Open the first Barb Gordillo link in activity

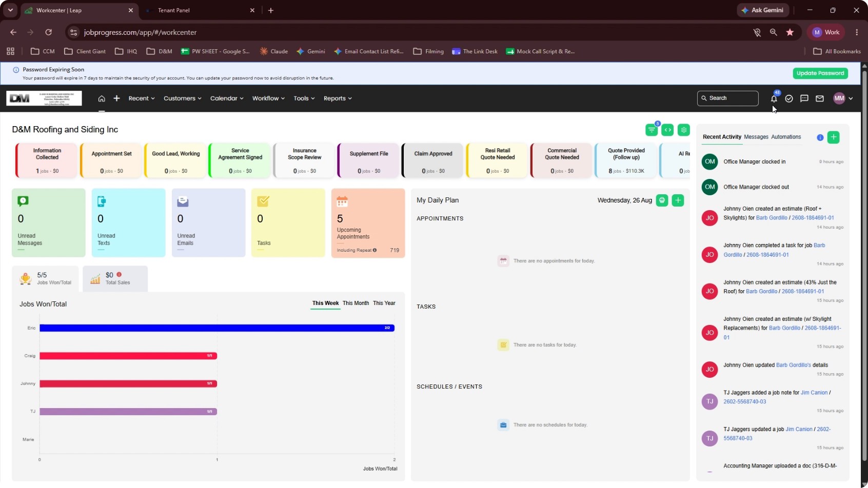point(772,218)
